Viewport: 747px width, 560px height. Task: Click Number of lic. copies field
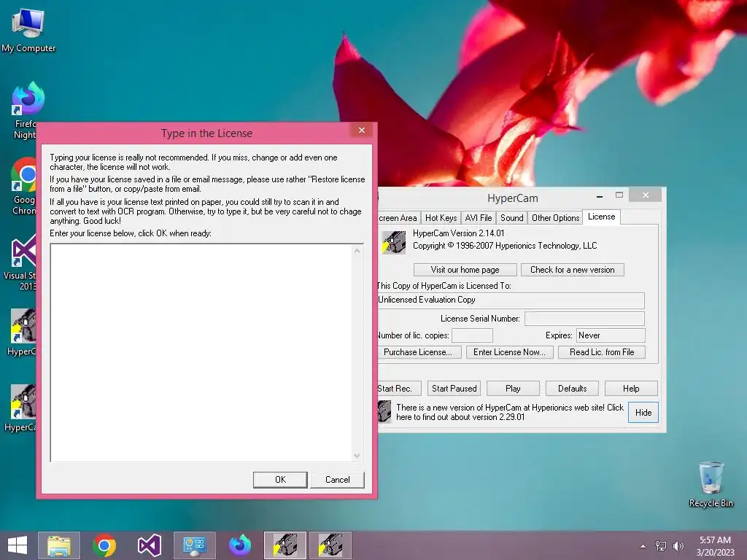[472, 335]
